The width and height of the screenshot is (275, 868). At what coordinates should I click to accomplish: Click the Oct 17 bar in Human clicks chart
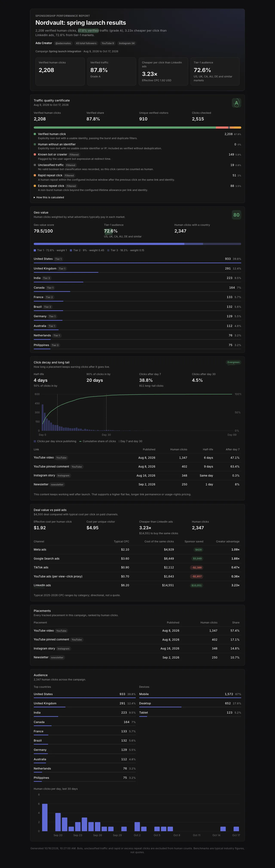click(x=236, y=829)
